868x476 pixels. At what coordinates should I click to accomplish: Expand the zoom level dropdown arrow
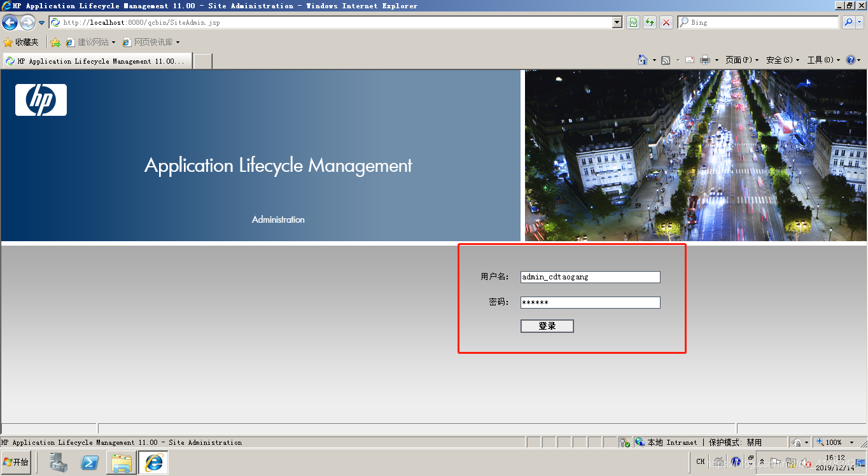click(x=852, y=442)
